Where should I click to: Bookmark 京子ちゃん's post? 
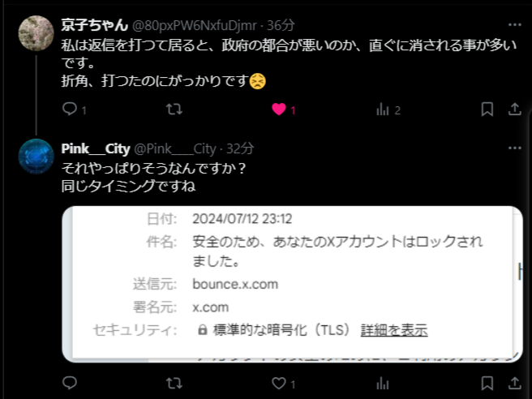pyautogui.click(x=487, y=109)
